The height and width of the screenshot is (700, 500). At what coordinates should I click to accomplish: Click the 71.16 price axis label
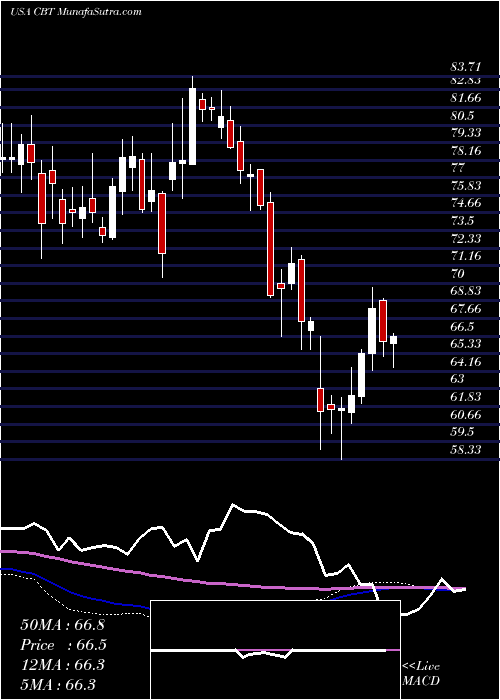466,256
